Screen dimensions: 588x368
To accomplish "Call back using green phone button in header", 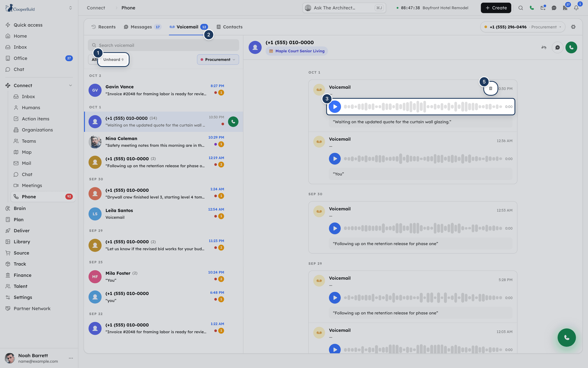I will point(571,47).
